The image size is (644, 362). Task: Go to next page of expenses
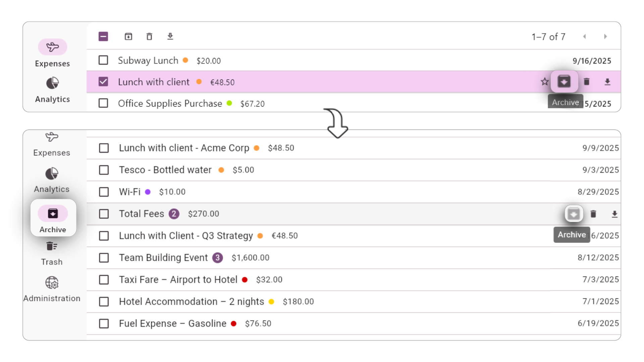click(x=605, y=37)
